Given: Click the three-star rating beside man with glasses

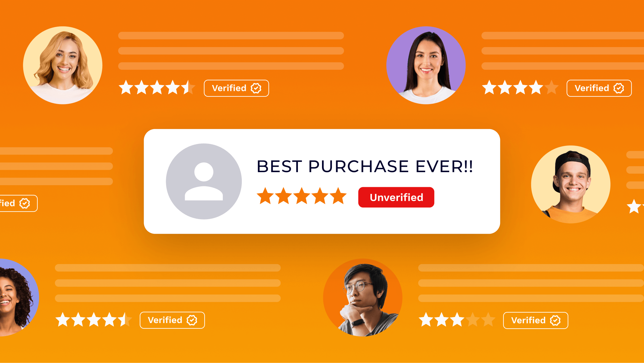Looking at the screenshot, I should click(457, 320).
